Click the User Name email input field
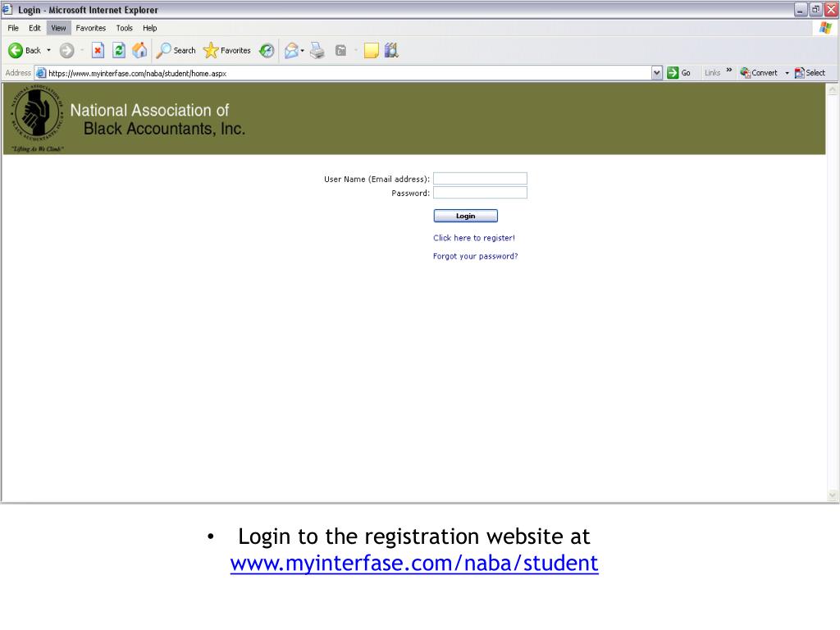840x630 pixels. point(480,178)
